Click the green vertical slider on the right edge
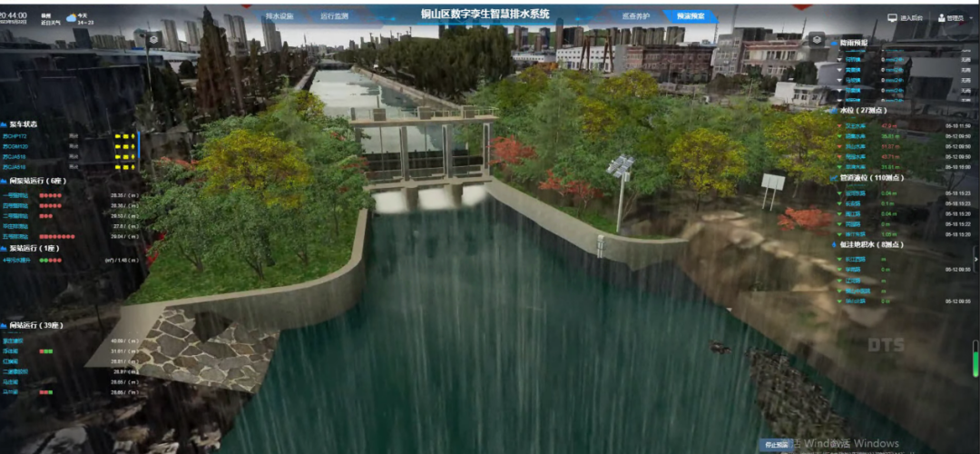The height and width of the screenshot is (454, 980). click(x=976, y=359)
